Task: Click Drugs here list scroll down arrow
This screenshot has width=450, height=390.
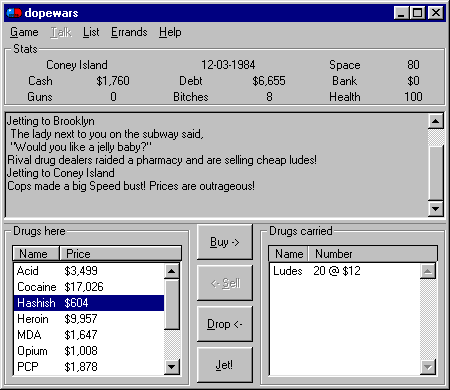Action: 172,367
